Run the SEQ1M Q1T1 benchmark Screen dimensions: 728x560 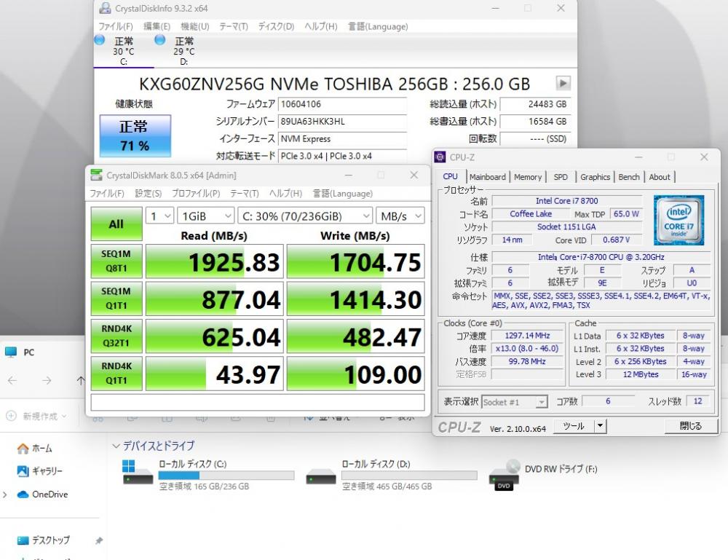(x=116, y=299)
